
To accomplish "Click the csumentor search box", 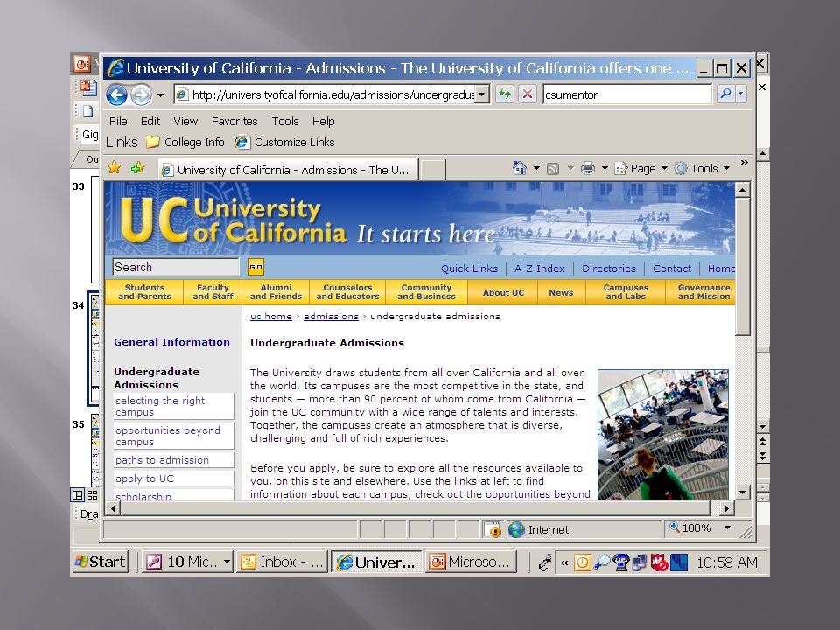I will pos(627,94).
